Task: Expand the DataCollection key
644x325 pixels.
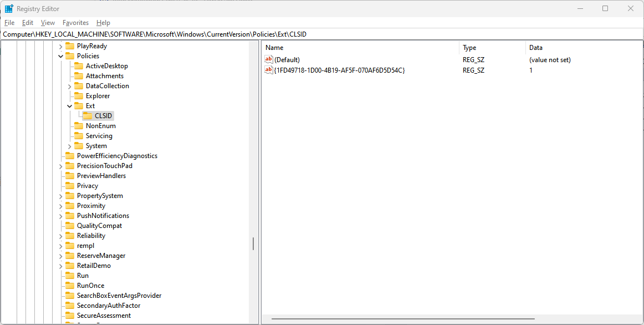Action: [70, 87]
